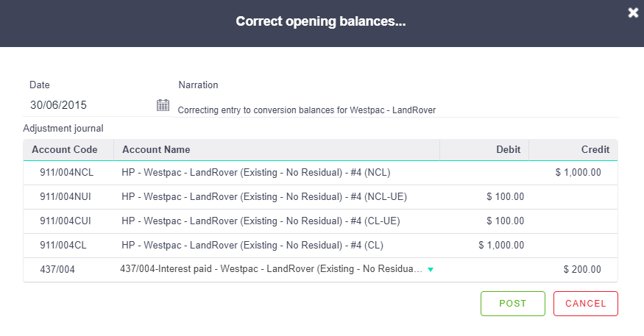Screen dimensions: 644x336
Task: Click the $ 1,000.00 debit in CL row
Action: 501,246
